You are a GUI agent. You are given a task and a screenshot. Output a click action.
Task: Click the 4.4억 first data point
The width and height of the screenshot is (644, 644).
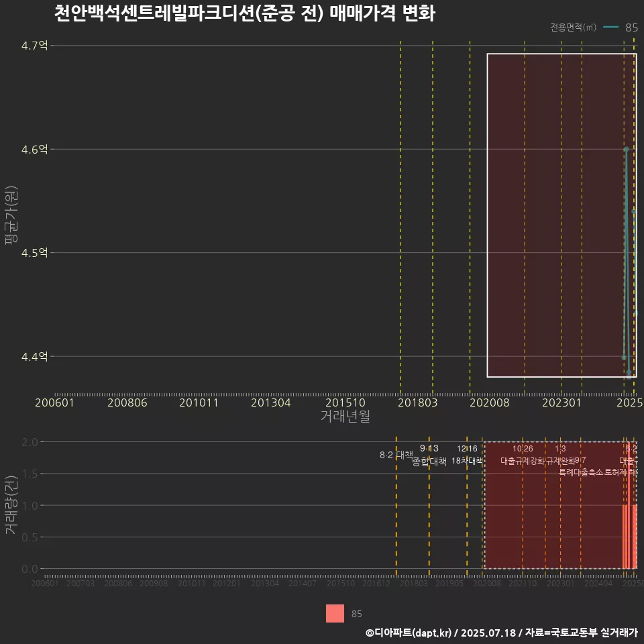(624, 358)
